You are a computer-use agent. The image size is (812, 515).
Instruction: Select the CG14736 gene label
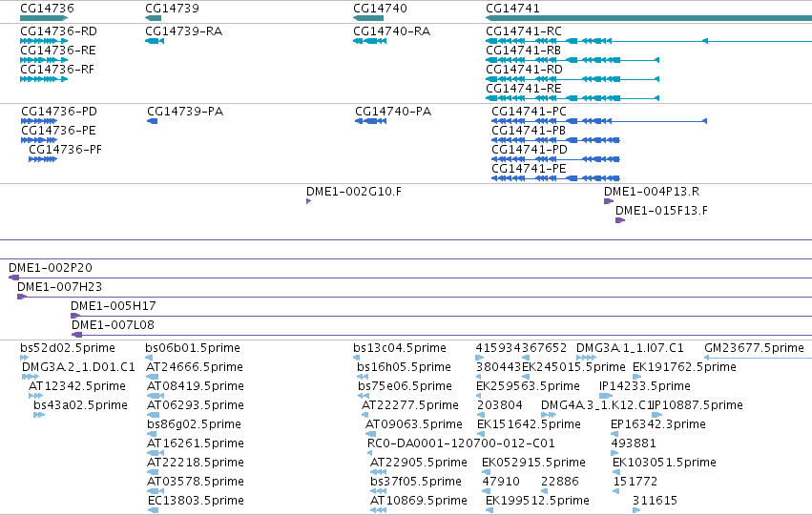47,9
